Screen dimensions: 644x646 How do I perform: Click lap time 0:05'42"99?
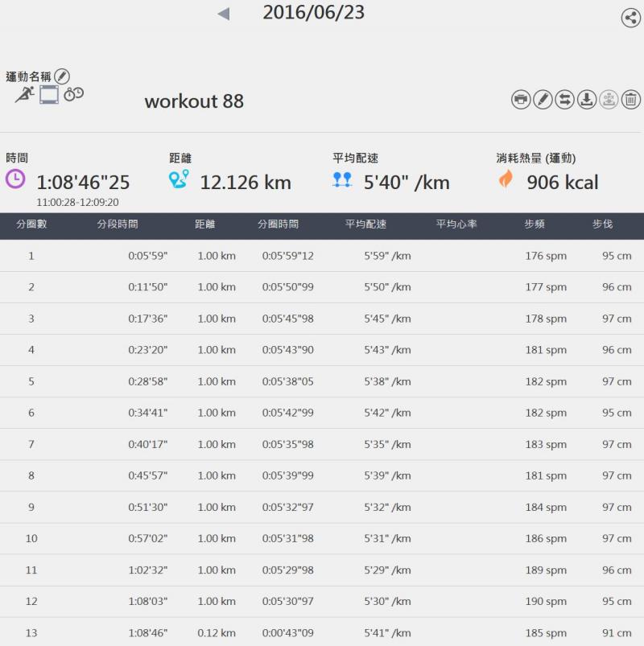pyautogui.click(x=287, y=413)
